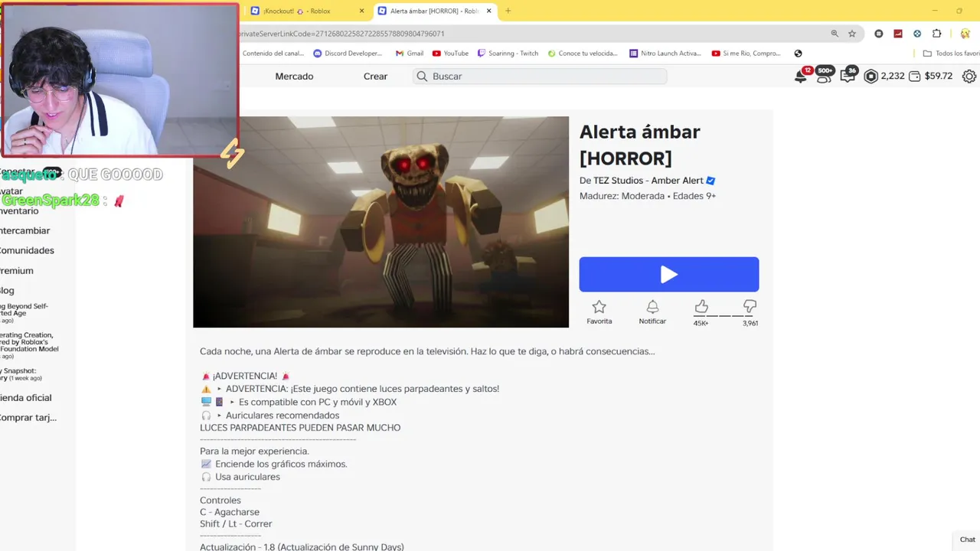The width and height of the screenshot is (980, 551).
Task: Open the Crear menu item
Action: pos(375,77)
